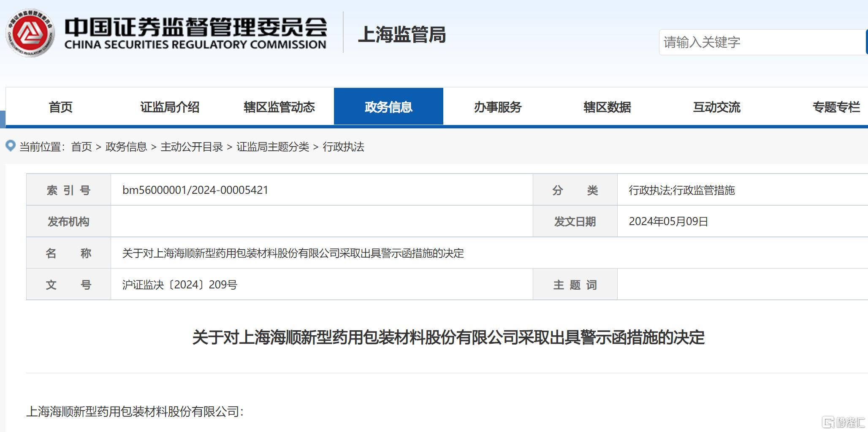
Task: Click the large centered article title heading
Action: pos(448,337)
